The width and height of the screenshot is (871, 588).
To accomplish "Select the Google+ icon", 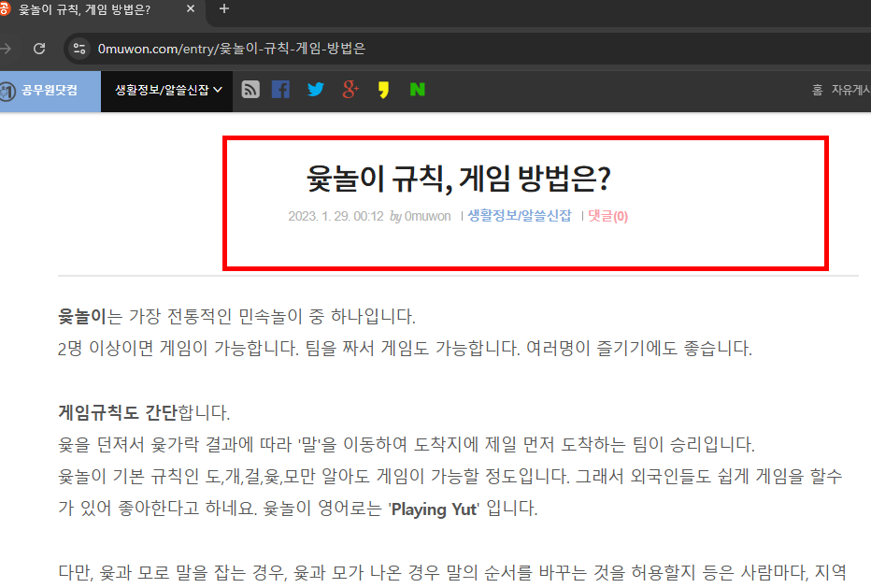I will pyautogui.click(x=350, y=89).
